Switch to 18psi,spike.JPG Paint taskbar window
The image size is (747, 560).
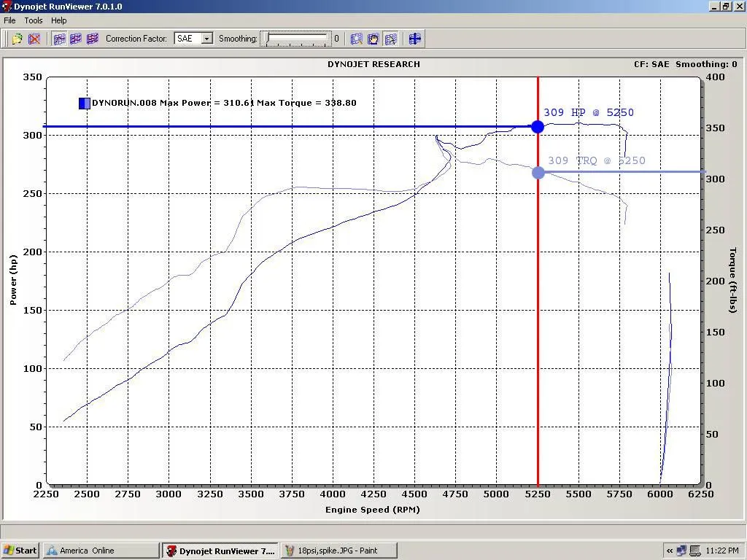pyautogui.click(x=339, y=551)
